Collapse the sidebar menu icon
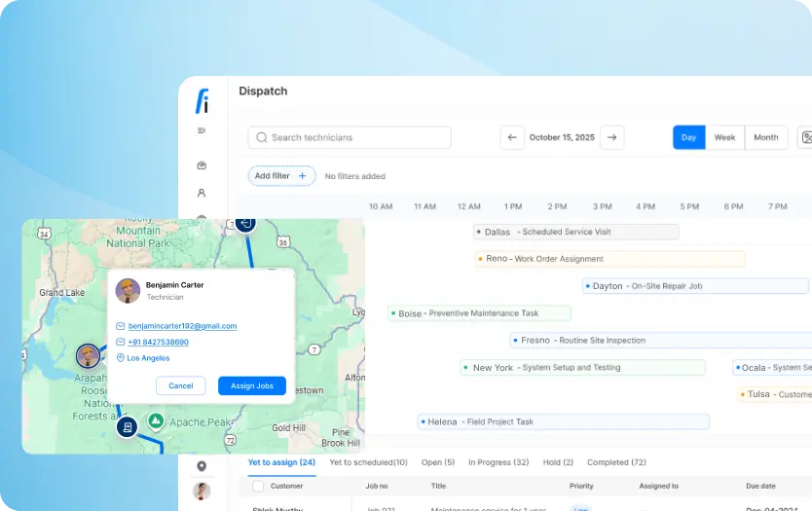 pos(202,130)
